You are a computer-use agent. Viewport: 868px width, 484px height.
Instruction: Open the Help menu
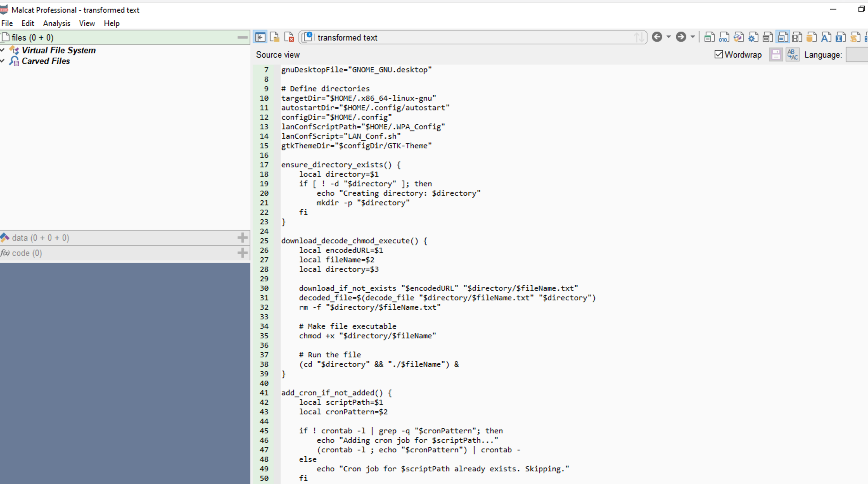[112, 23]
